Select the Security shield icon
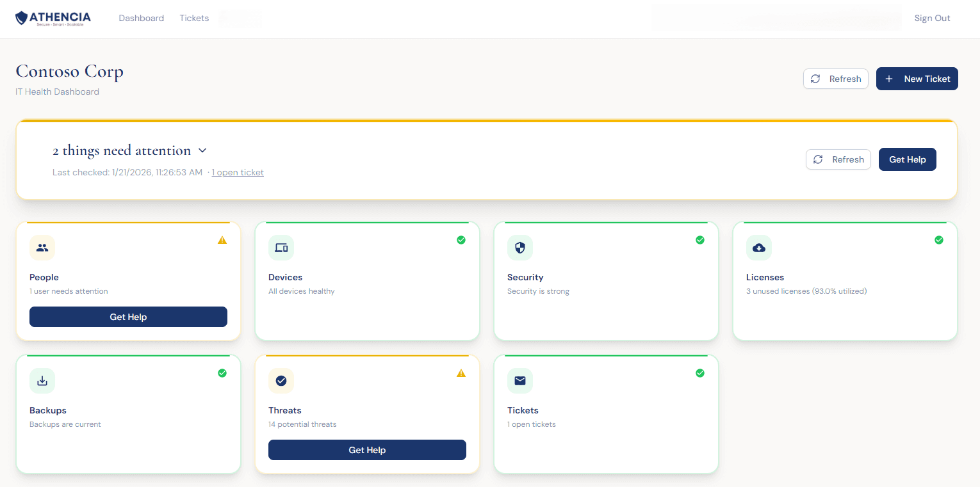The height and width of the screenshot is (487, 980). pyautogui.click(x=520, y=248)
